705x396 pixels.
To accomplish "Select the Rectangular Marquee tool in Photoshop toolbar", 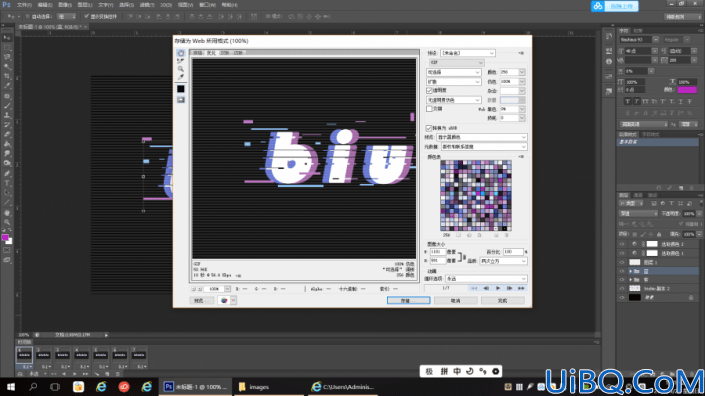I will pos(7,47).
